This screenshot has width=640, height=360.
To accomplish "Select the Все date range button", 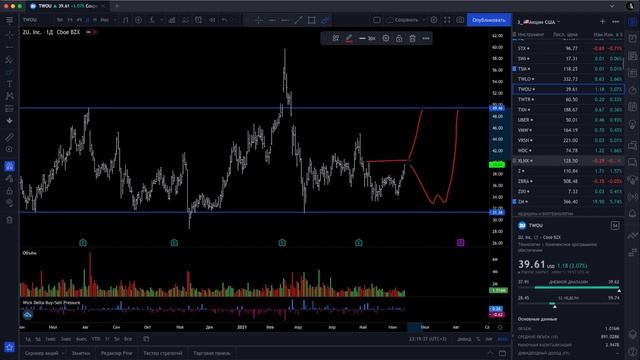I will 128,339.
